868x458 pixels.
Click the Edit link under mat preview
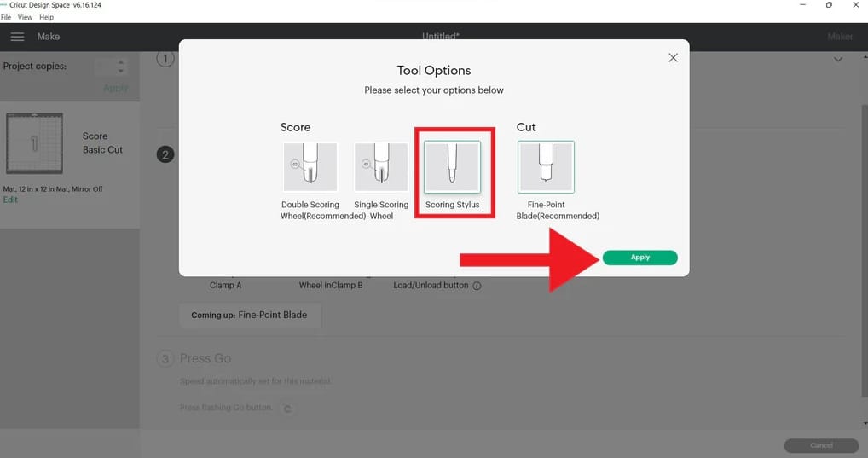click(x=10, y=200)
